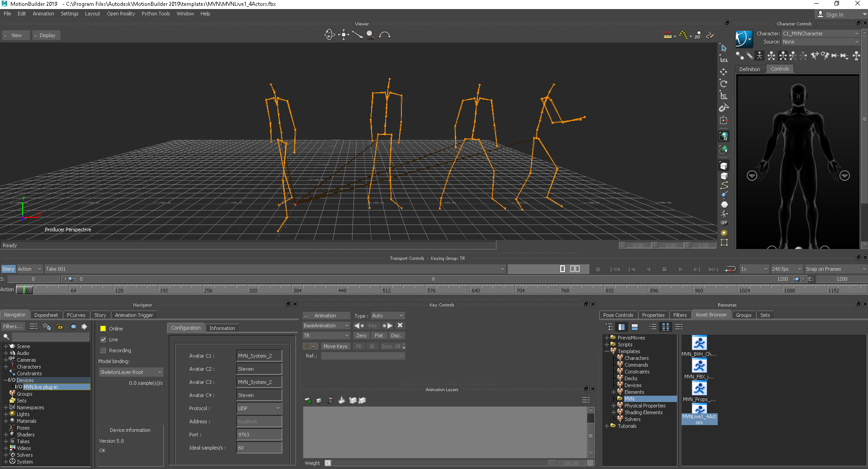The image size is (868, 469).
Task: Open the Protocol dropdown set to UDP
Action: point(259,408)
